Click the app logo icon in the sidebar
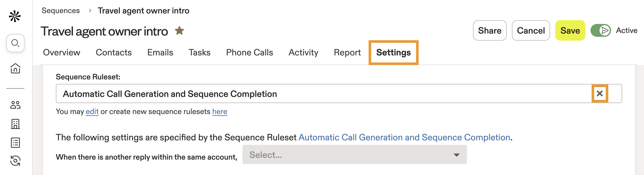644x175 pixels. tap(15, 16)
